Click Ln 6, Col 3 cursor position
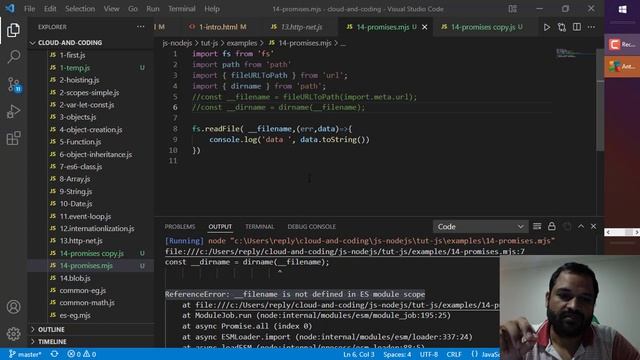640x360 pixels. click(x=358, y=354)
